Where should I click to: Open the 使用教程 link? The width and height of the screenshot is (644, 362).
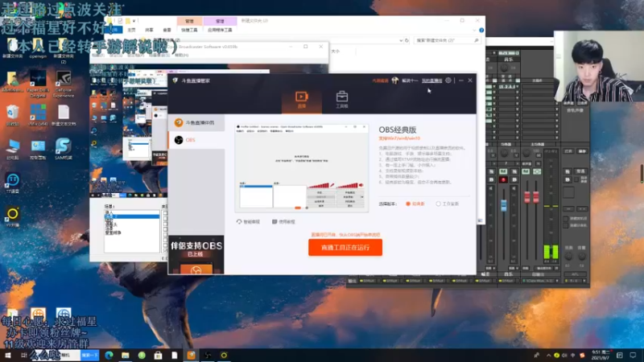coord(283,222)
